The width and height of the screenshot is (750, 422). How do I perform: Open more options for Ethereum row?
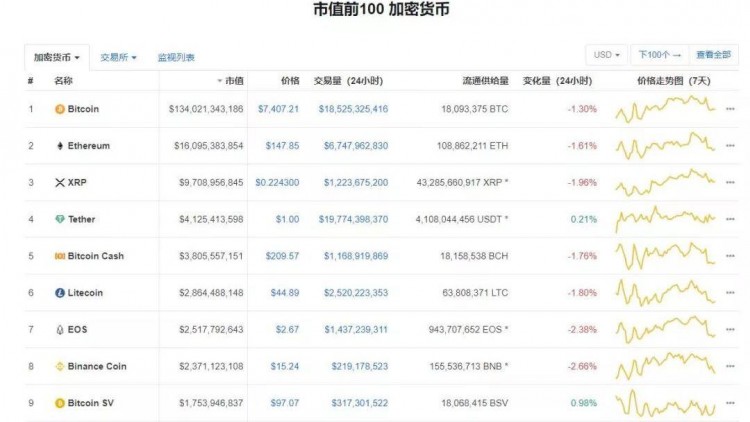click(x=730, y=146)
